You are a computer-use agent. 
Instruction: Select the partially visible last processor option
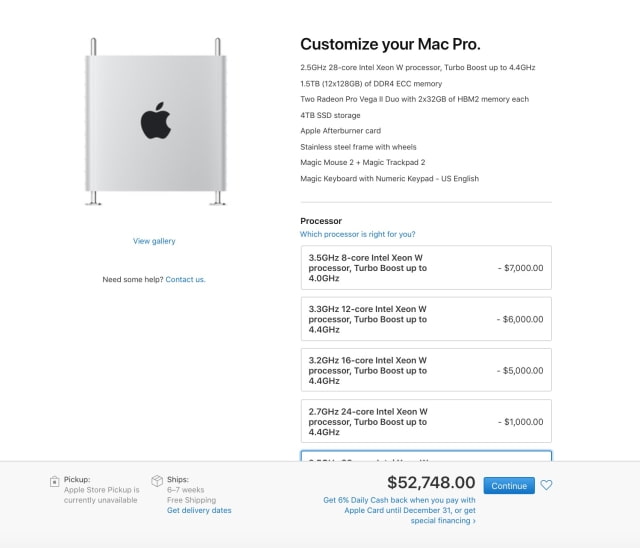coord(425,455)
